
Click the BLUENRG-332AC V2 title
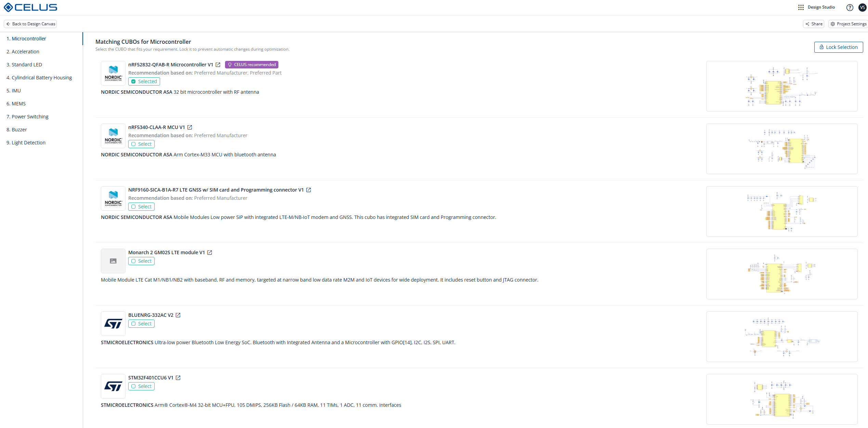pyautogui.click(x=151, y=315)
